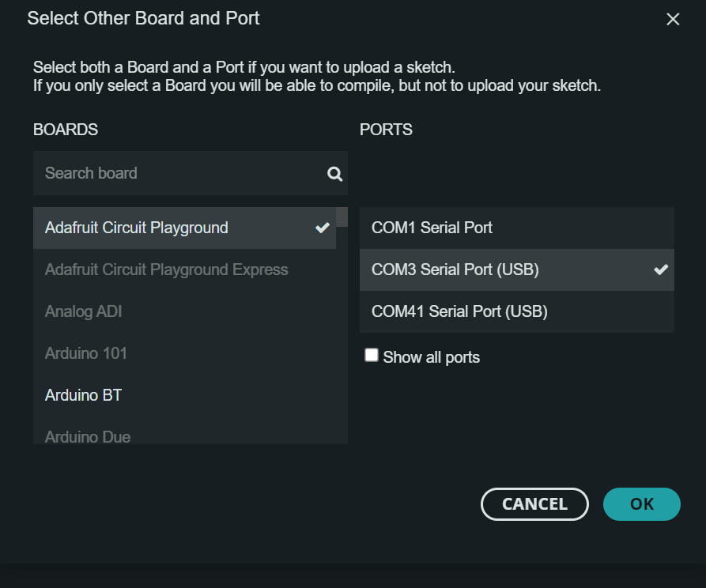The width and height of the screenshot is (706, 588).
Task: Focus the Search board input field
Action: click(182, 173)
